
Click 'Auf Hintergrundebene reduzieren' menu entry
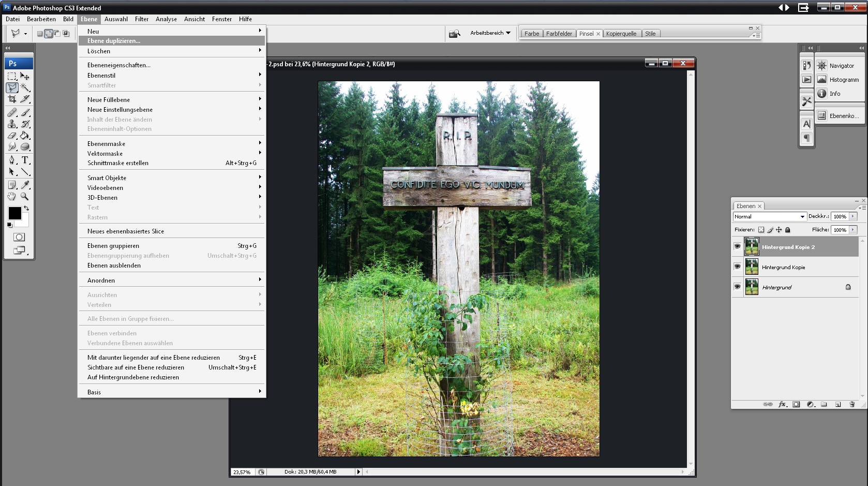point(133,377)
